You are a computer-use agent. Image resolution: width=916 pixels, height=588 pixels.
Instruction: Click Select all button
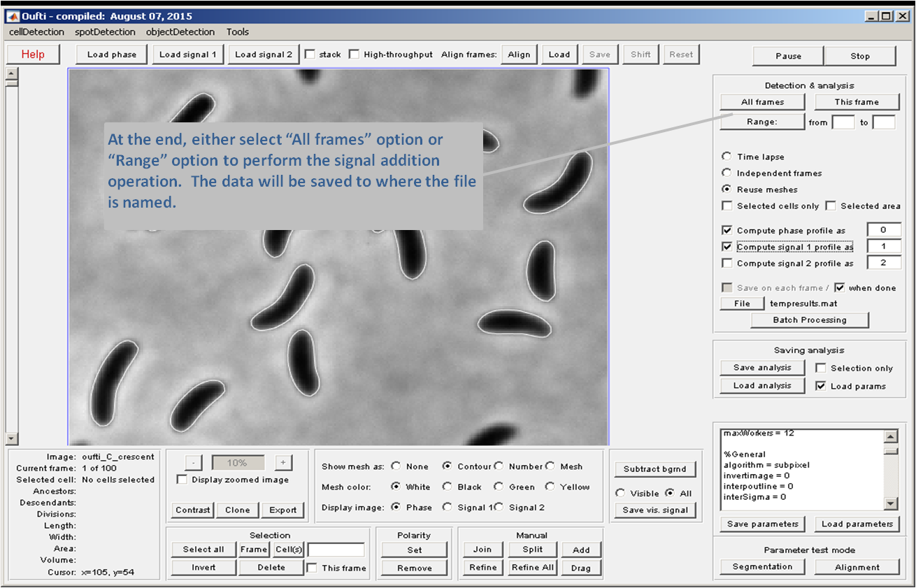[203, 550]
